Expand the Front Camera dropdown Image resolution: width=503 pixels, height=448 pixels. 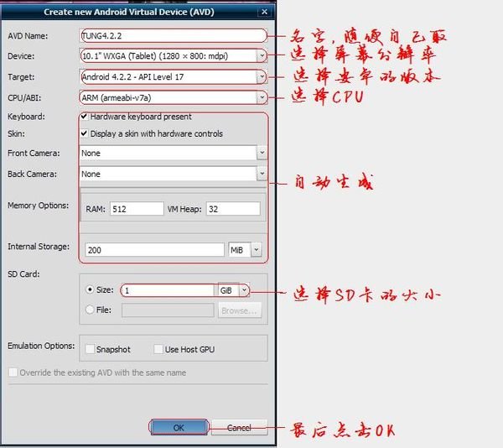point(262,153)
